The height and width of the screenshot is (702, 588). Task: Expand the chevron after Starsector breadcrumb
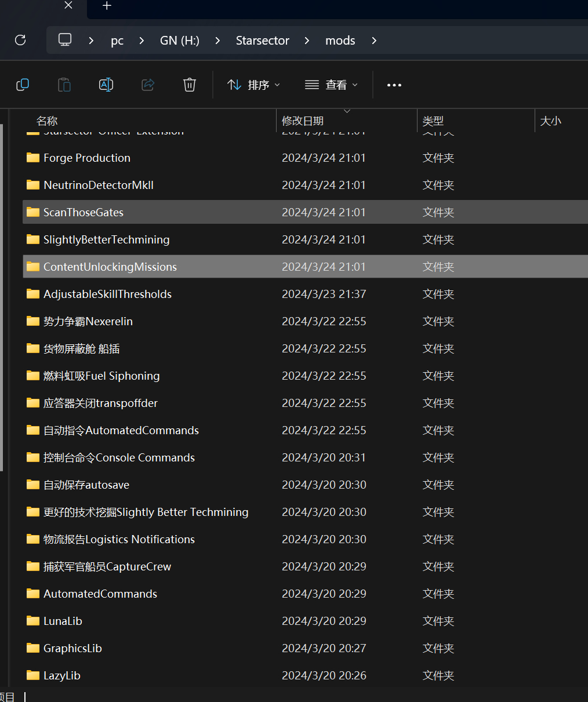(x=307, y=41)
